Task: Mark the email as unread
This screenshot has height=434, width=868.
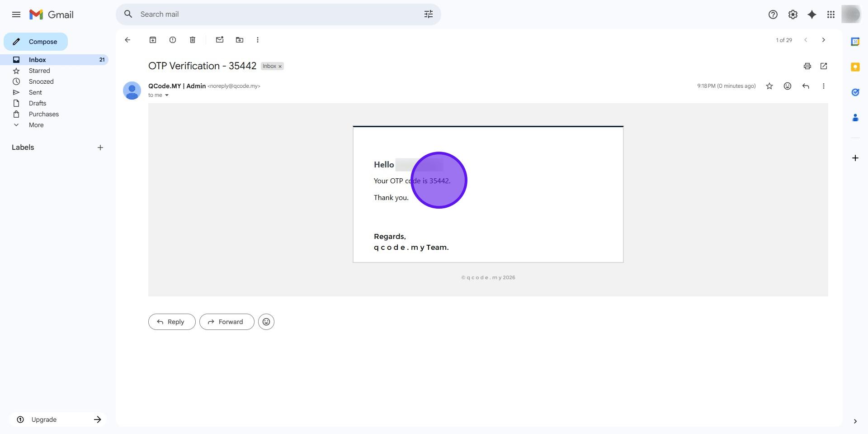Action: click(x=220, y=40)
